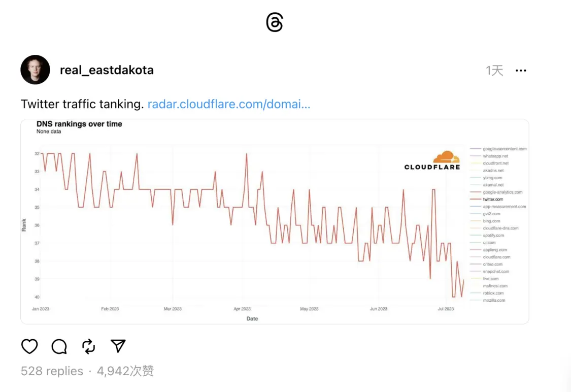Toggle whatsapp.net legend entry

[x=495, y=156]
